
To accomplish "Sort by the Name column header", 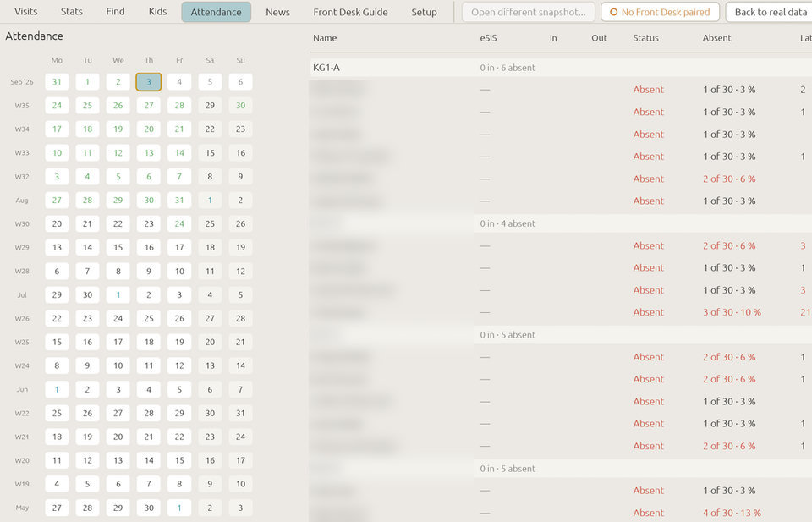I will click(325, 38).
